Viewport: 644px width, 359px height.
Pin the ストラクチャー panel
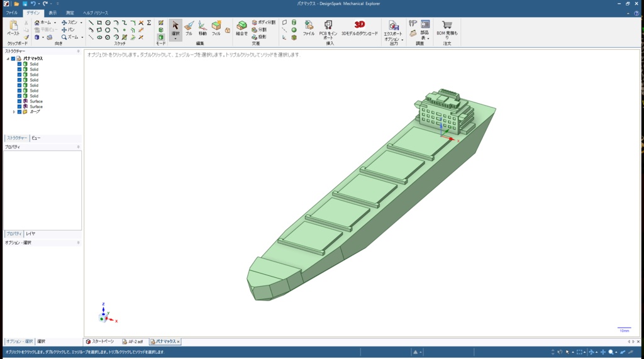click(x=78, y=52)
